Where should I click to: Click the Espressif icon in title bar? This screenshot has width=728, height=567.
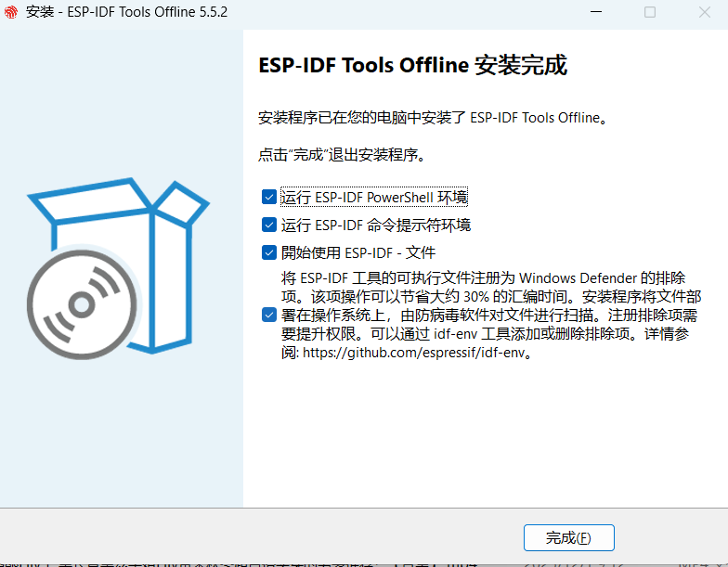(x=11, y=12)
